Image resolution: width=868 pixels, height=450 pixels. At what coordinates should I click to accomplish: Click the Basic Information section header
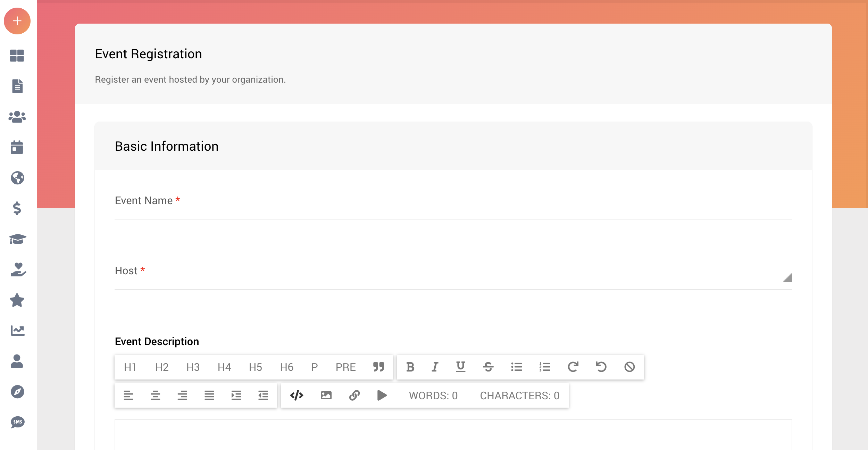pyautogui.click(x=167, y=146)
